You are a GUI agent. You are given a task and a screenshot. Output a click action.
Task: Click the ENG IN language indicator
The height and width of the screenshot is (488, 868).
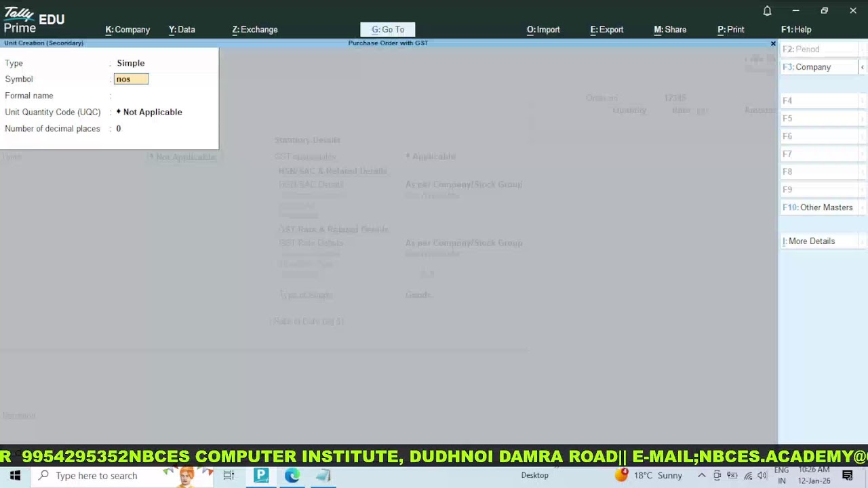[x=781, y=476]
